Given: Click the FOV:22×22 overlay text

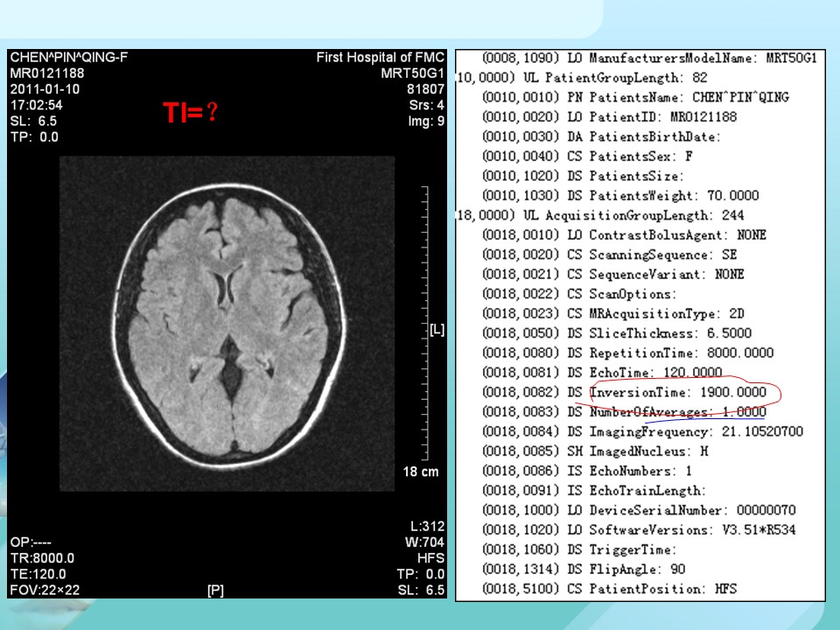Looking at the screenshot, I should click(x=45, y=590).
